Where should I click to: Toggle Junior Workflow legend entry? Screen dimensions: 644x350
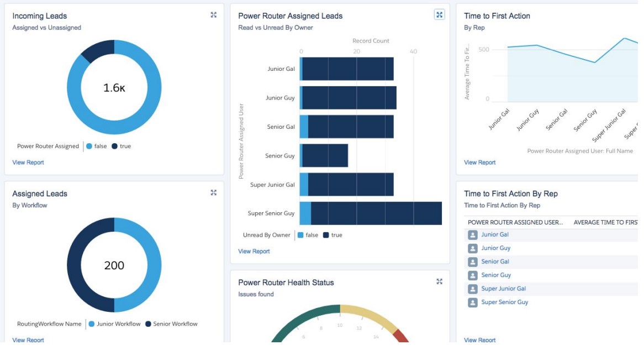click(x=114, y=324)
